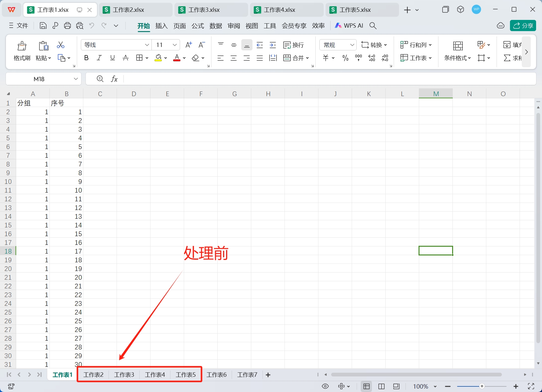Click the Redo arrow icon
Image resolution: width=542 pixels, height=392 pixels.
pyautogui.click(x=104, y=26)
